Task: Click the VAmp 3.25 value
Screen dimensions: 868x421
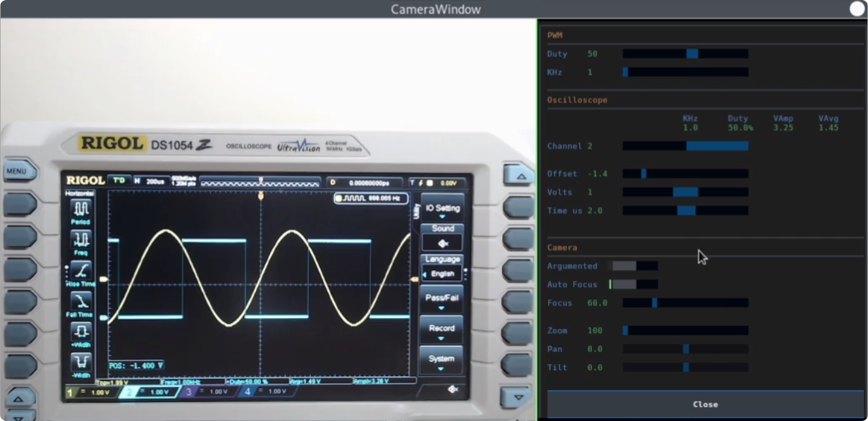Action: coord(783,127)
